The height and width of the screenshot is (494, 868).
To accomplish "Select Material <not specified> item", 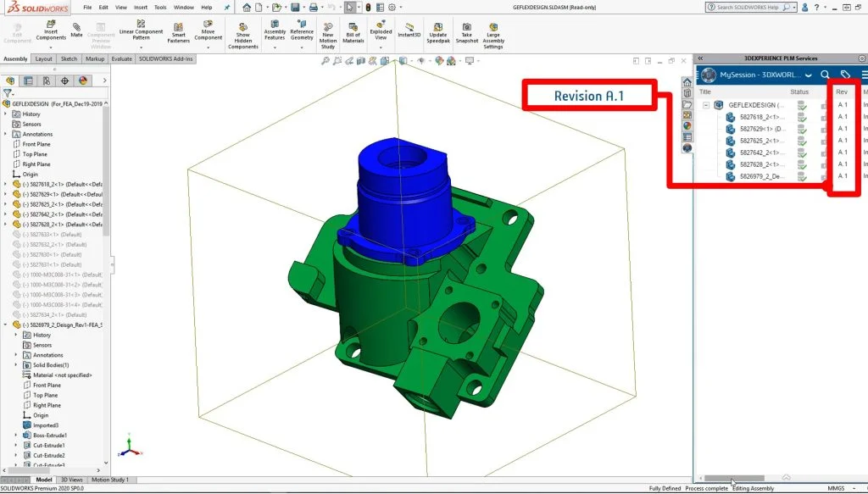I will pos(57,375).
